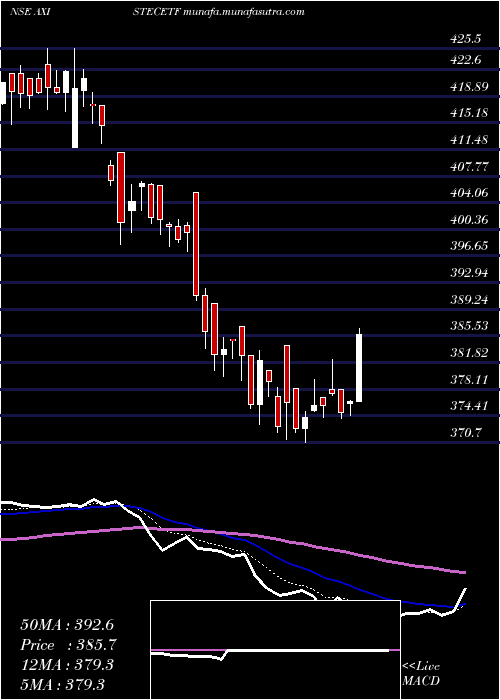Click the 411.48 price axis label

(469, 140)
